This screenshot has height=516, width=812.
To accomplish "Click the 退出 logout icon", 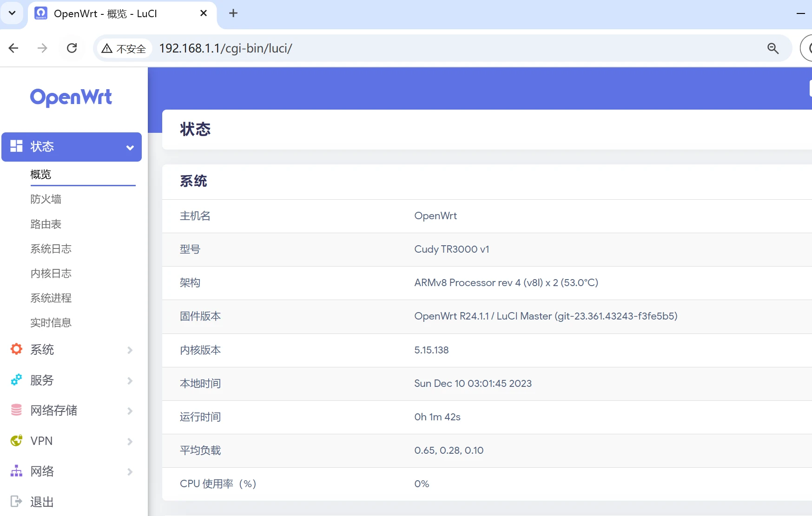I will click(x=16, y=501).
